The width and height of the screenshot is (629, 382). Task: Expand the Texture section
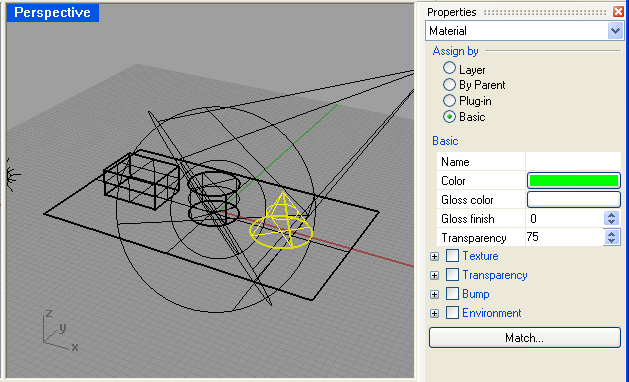(434, 256)
